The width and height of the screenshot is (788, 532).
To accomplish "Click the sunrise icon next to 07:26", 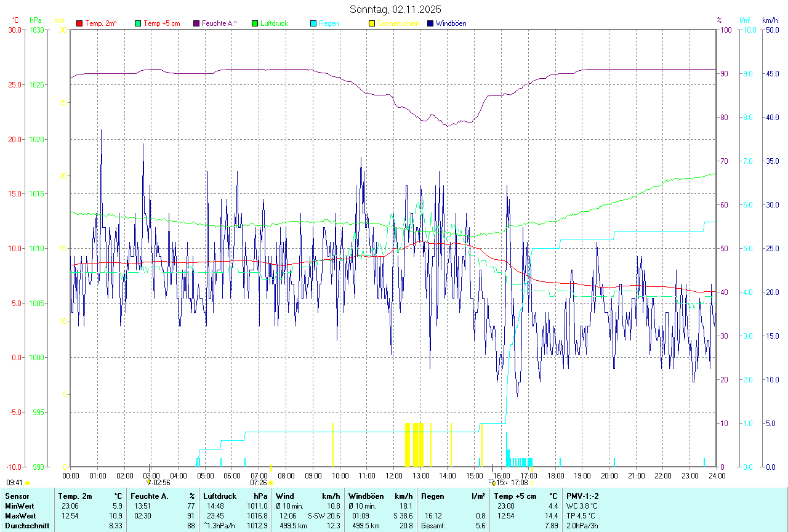I will pyautogui.click(x=271, y=483).
